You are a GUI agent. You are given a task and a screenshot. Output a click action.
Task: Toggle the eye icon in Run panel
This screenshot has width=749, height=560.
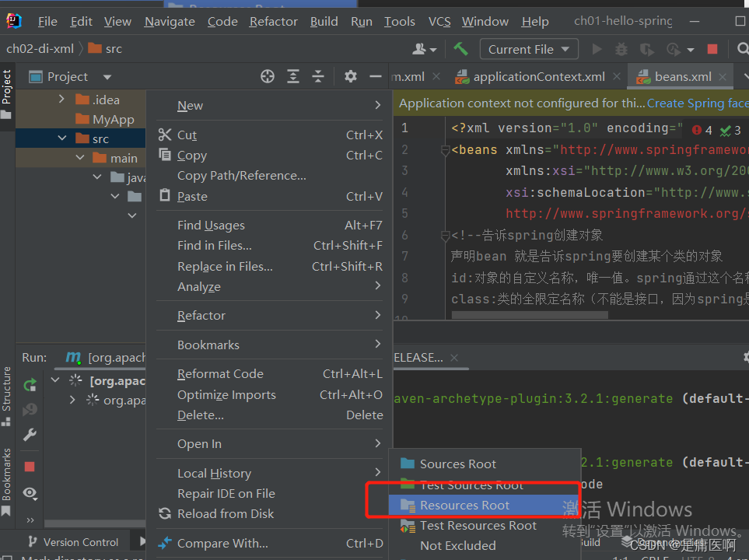(30, 492)
